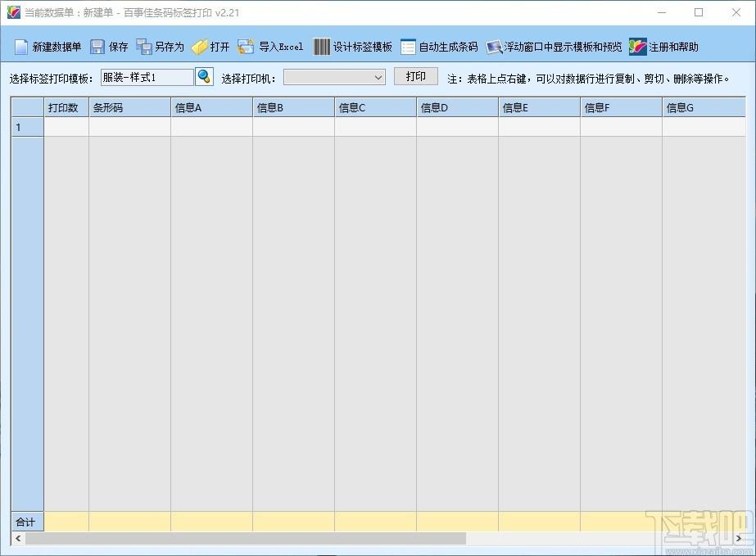The width and height of the screenshot is (756, 556).
Task: Click the barcode icon for 设计标签模板
Action: pos(322,47)
